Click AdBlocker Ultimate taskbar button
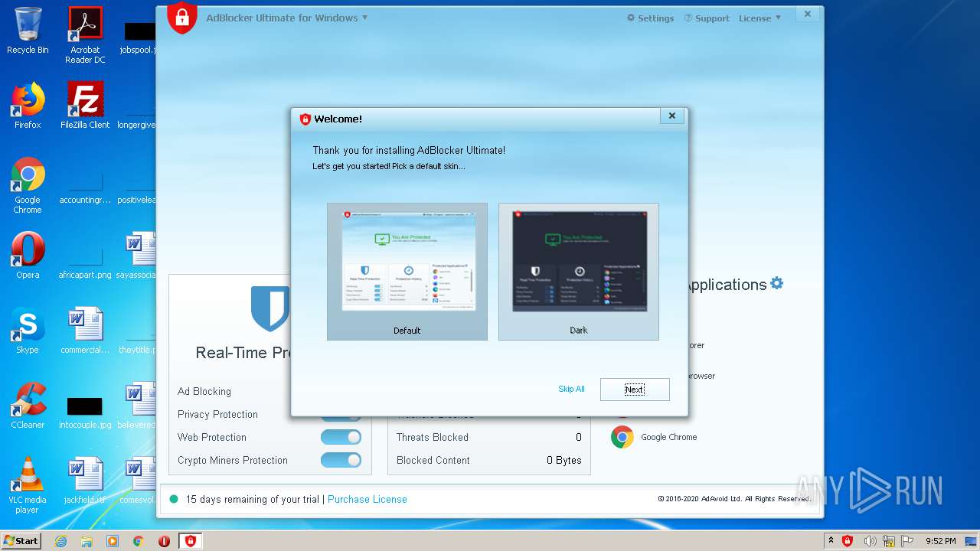This screenshot has height=551, width=980. click(190, 541)
